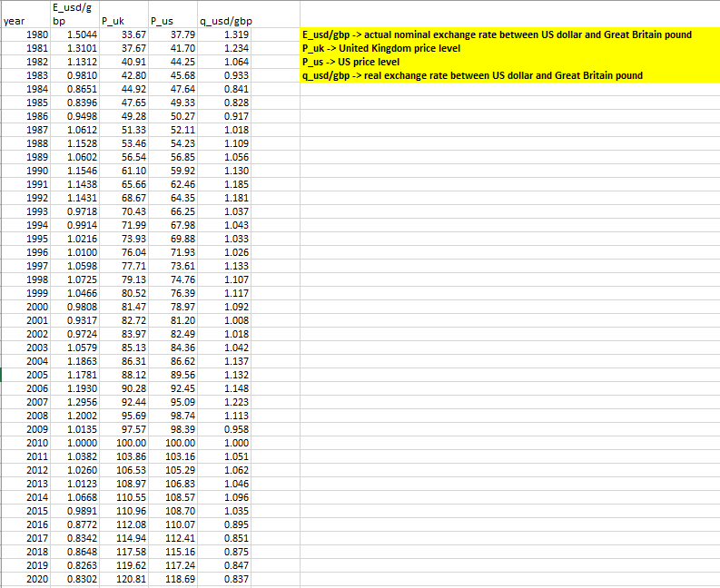Screen dimensions: 720x588
Task: Select P_us cell 59.92
Action: (x=173, y=171)
